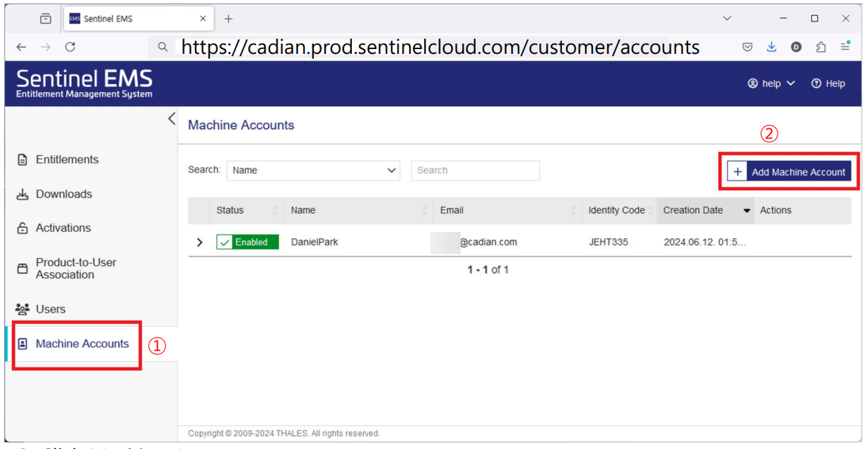
Task: Open the browser downloads arrow icon
Action: tap(771, 48)
